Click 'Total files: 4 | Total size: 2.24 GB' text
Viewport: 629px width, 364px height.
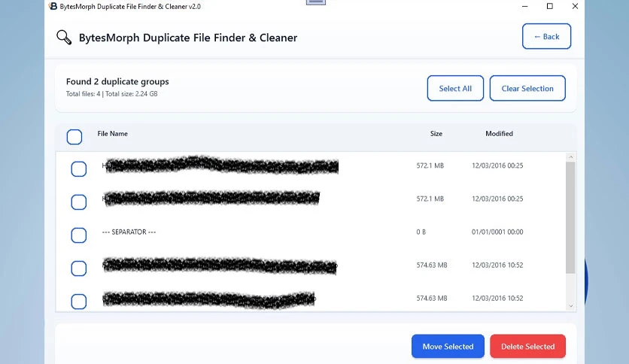click(111, 94)
